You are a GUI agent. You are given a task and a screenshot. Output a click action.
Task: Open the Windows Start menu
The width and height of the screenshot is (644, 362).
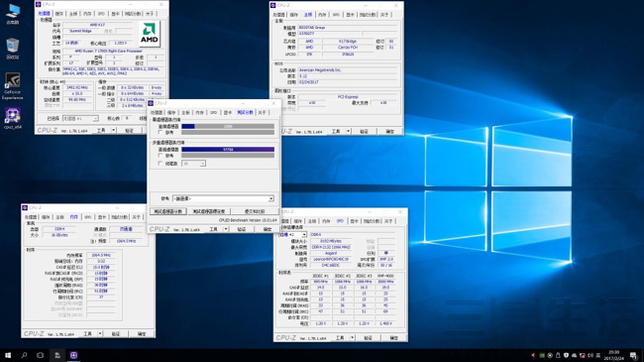click(8, 355)
